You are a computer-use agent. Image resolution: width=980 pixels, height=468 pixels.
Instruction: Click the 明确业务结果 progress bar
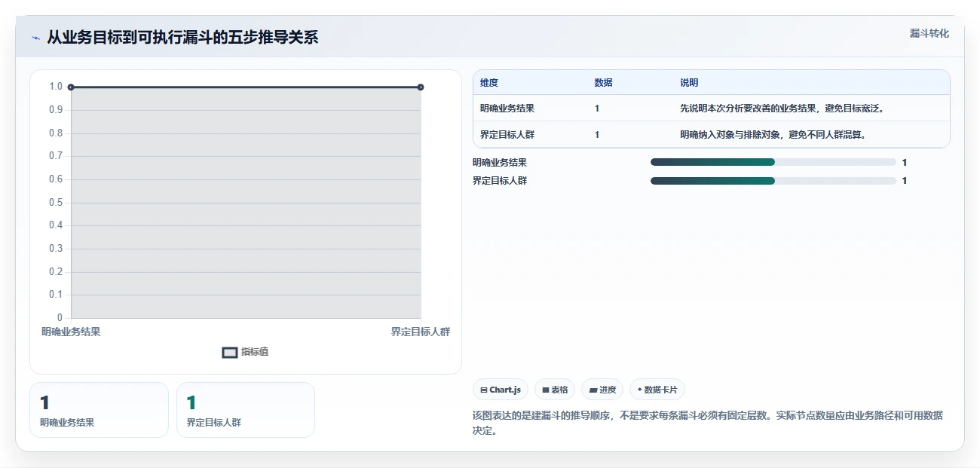click(x=773, y=162)
